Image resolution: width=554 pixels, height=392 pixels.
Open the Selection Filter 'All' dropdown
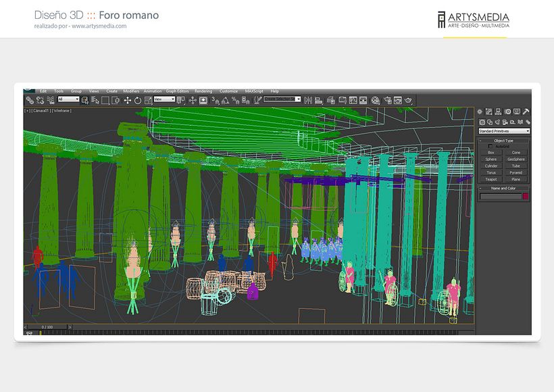click(68, 99)
